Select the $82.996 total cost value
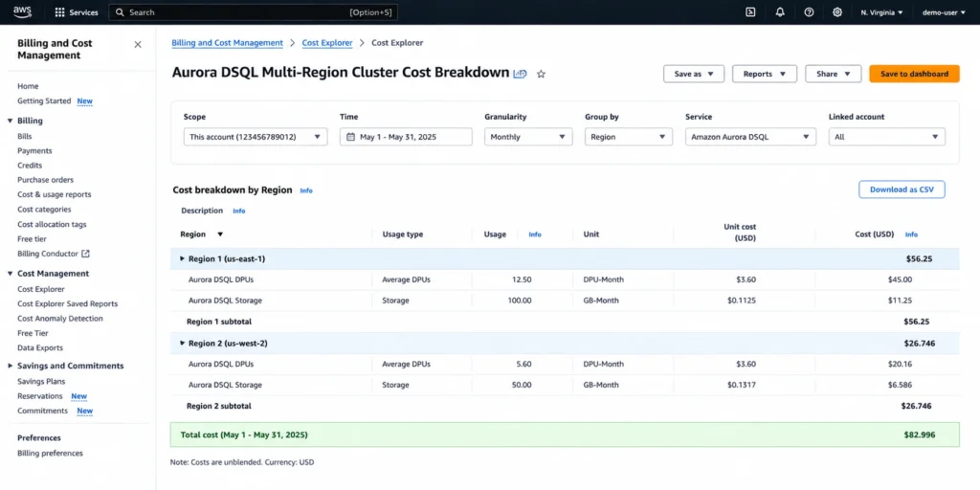Screen dimensions: 980x490 pyautogui.click(x=920, y=434)
